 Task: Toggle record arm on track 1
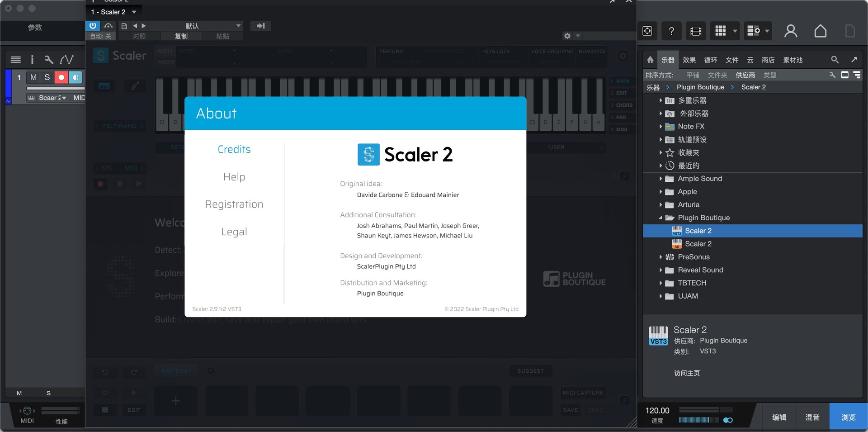[61, 77]
